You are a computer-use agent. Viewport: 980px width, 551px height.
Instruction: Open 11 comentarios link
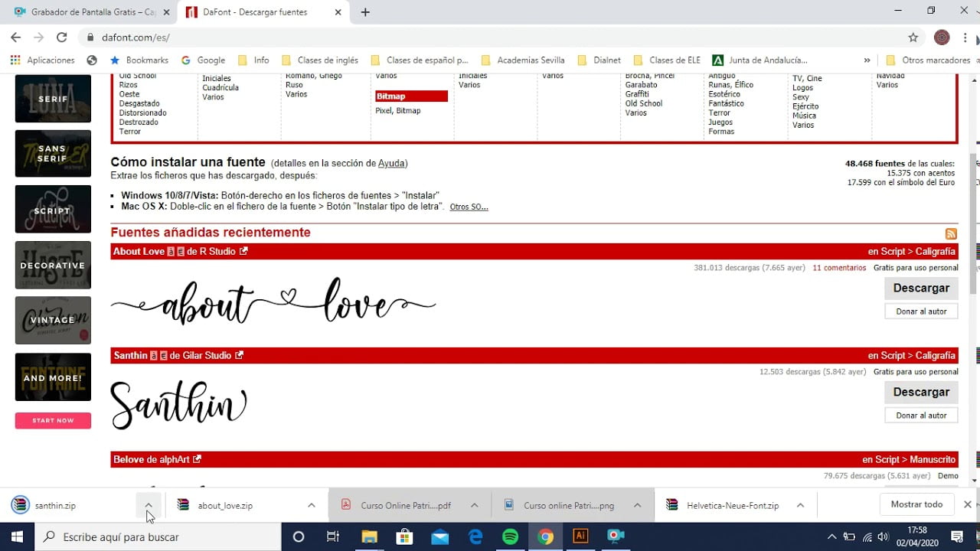[x=839, y=268]
